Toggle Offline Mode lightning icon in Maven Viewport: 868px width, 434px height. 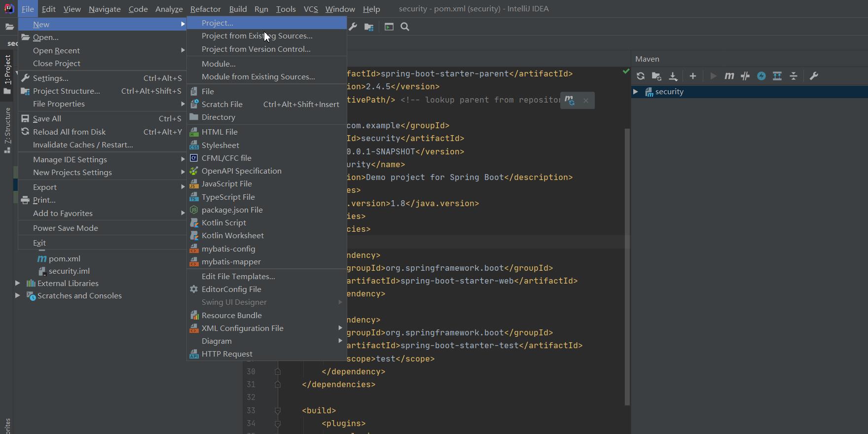[761, 76]
